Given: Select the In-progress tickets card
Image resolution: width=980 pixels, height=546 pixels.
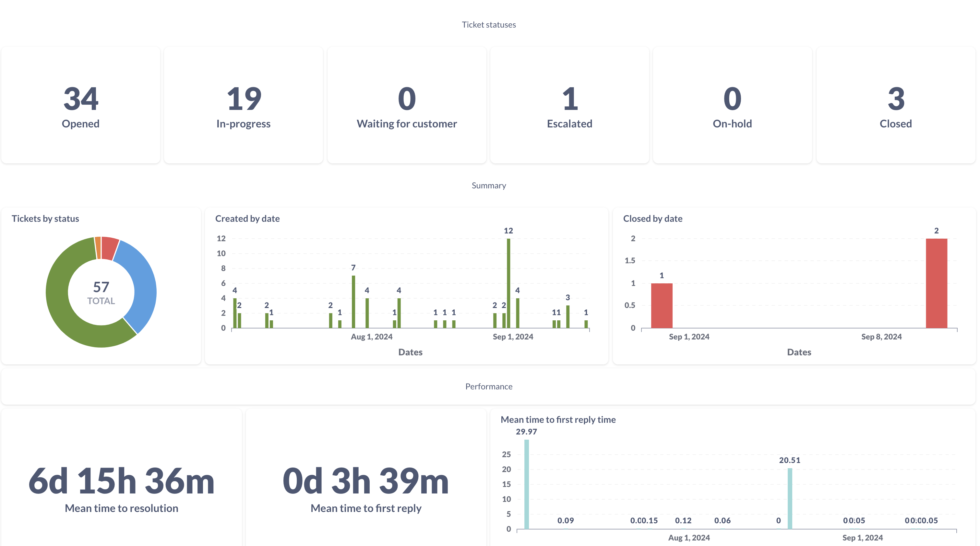Looking at the screenshot, I should point(244,105).
